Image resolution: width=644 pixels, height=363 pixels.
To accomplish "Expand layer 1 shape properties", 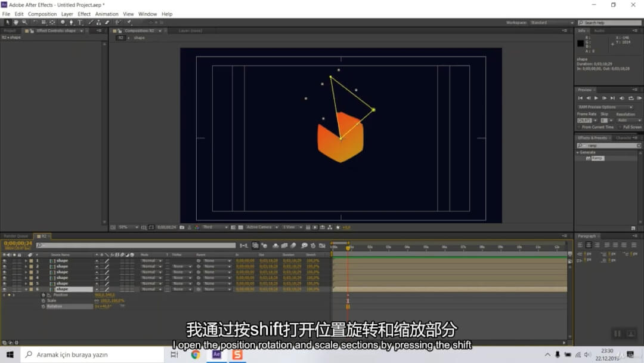I will tap(26, 261).
